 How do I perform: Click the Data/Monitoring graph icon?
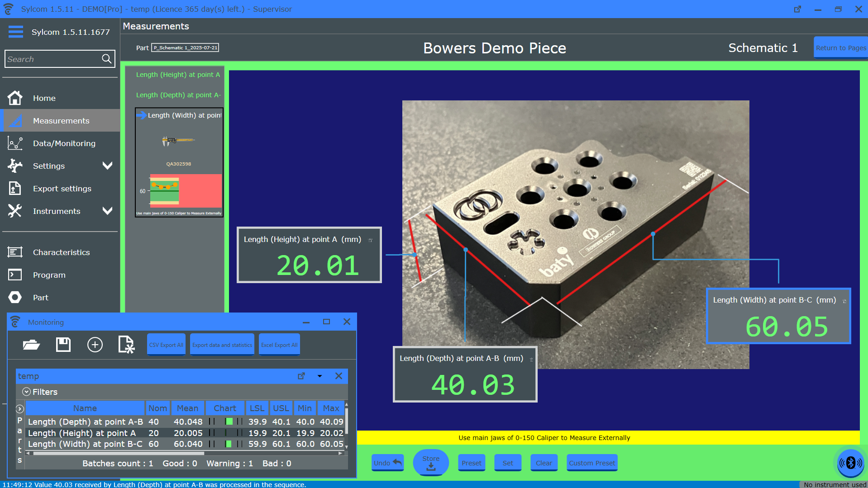pos(15,143)
